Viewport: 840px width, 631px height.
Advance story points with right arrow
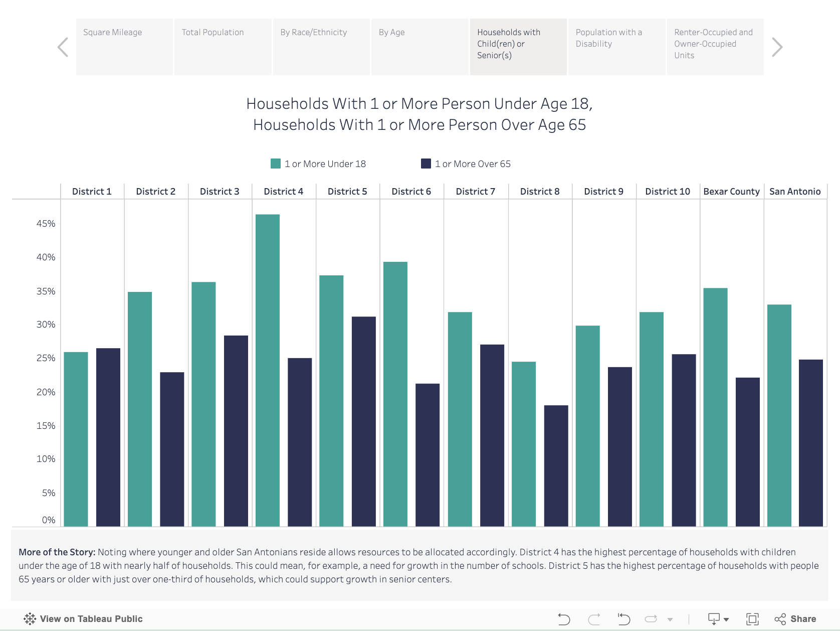click(x=777, y=47)
